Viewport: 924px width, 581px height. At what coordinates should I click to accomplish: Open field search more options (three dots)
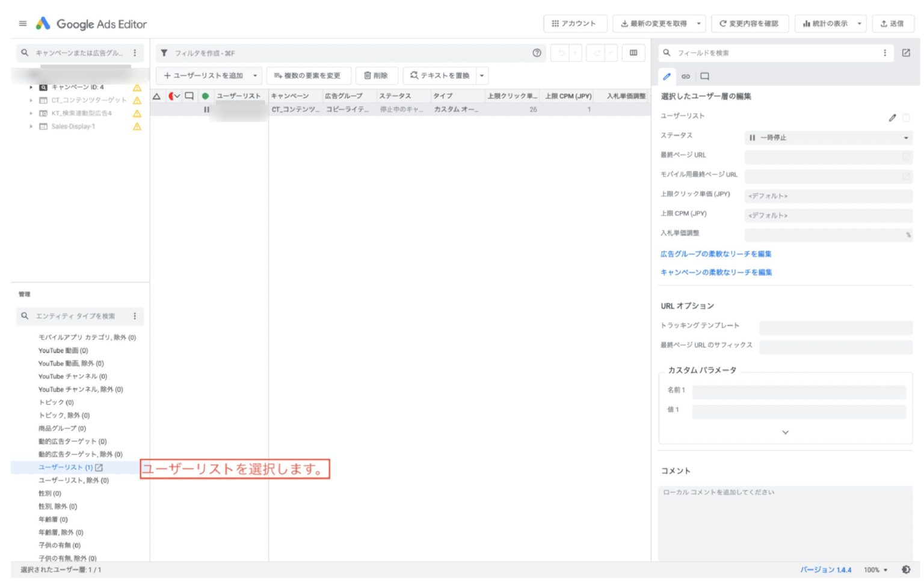pyautogui.click(x=884, y=53)
